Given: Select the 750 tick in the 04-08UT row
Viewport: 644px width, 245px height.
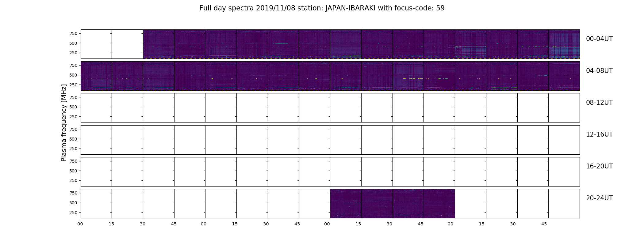Looking at the screenshot, I should click(x=73, y=65).
